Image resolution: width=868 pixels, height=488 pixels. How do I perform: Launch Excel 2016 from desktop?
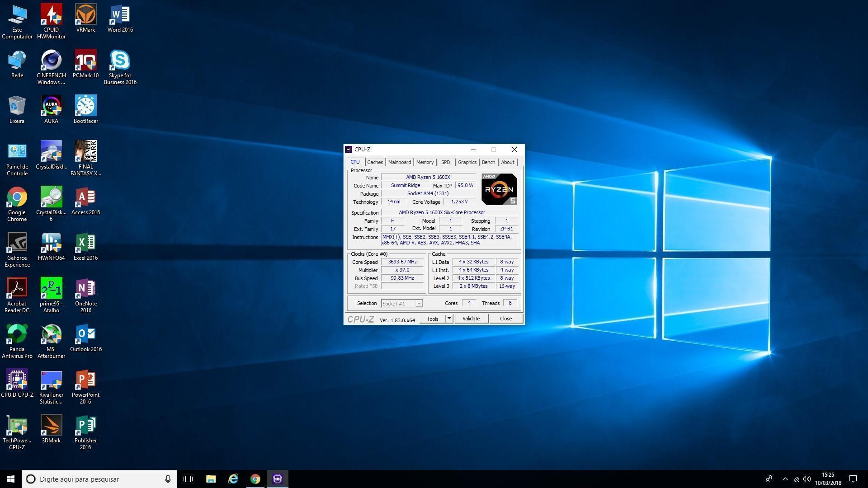tap(85, 246)
